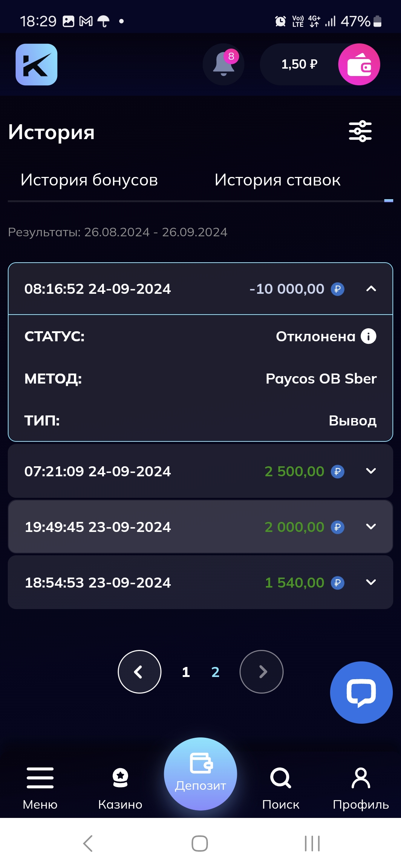This screenshot has height=868, width=401.
Task: Expand the 2 500,00 transaction row
Action: [x=371, y=471]
